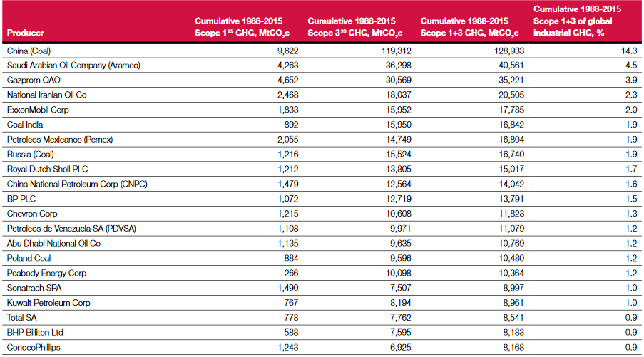
Task: Select Kuwait Petroleum total 8,961
Action: pos(513,303)
